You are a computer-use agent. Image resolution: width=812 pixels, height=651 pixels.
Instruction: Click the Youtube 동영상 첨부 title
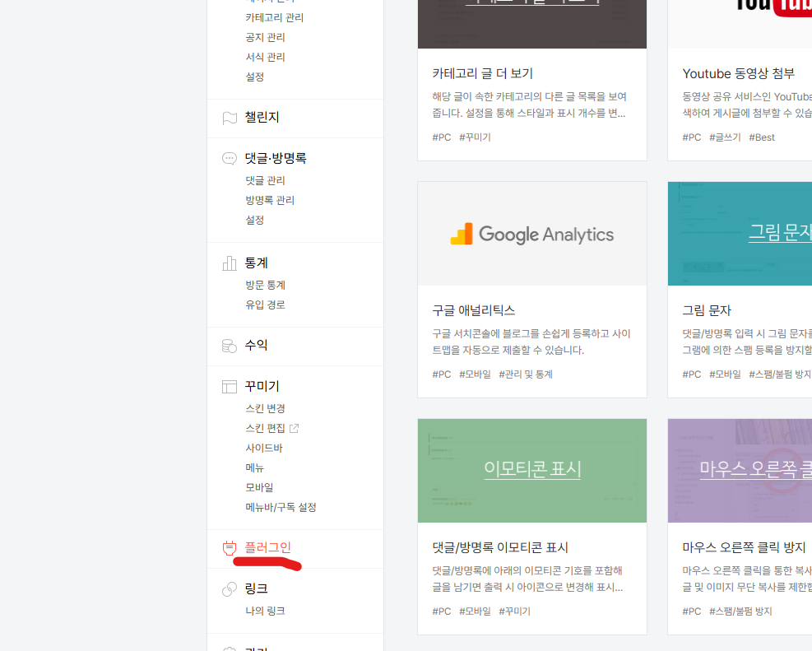coord(739,73)
